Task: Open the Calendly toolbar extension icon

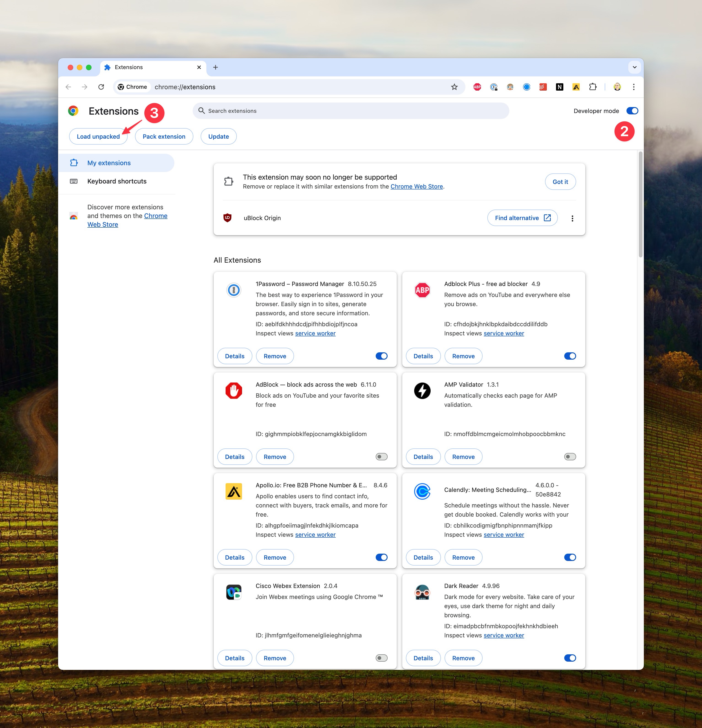Action: (x=527, y=87)
